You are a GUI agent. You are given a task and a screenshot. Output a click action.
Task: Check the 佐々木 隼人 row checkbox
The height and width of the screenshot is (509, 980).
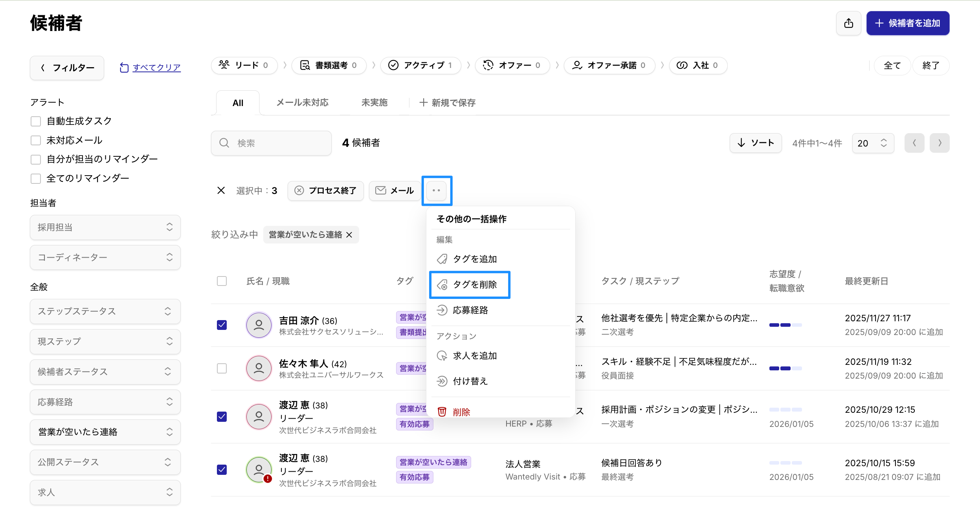pos(222,368)
